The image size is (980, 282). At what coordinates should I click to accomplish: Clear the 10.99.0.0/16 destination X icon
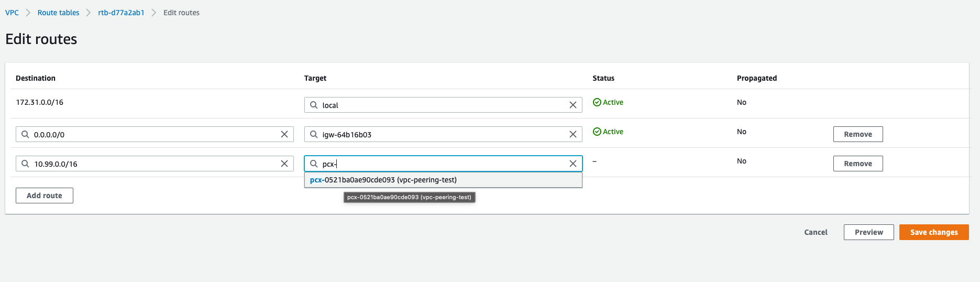[284, 164]
